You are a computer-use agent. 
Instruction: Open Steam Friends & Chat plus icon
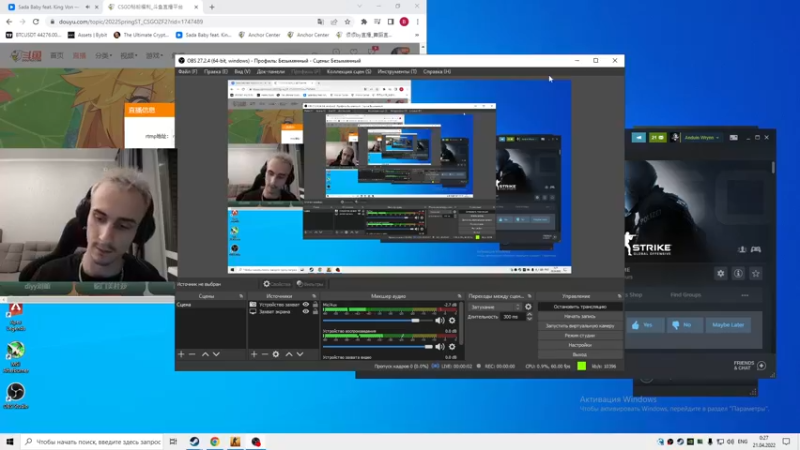(761, 365)
